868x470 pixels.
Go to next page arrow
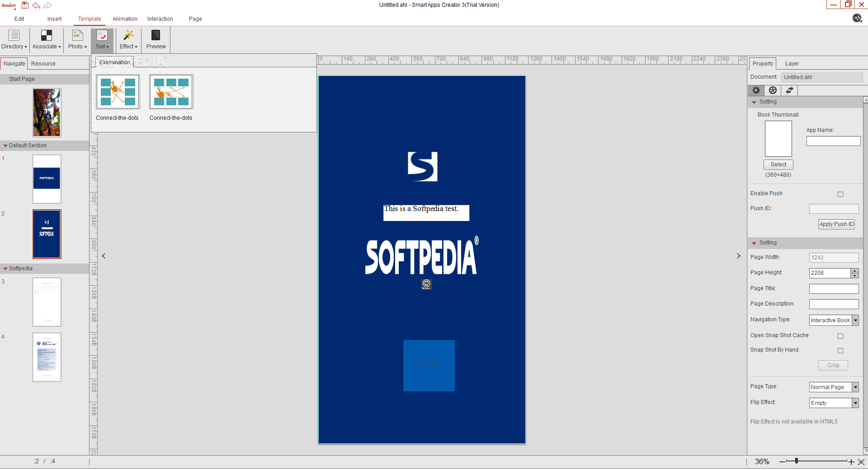pos(738,256)
